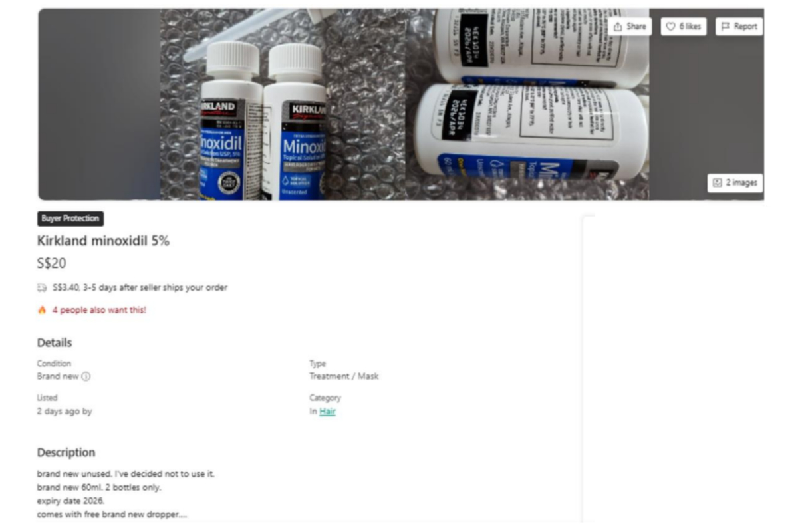Click 4 people also want this text
Viewport: 798px width, 532px height.
[x=99, y=310]
